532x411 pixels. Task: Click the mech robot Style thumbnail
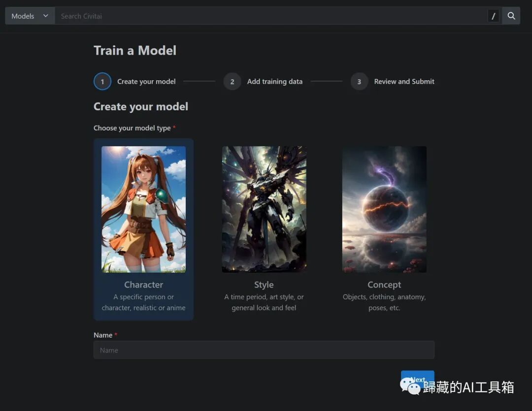pyautogui.click(x=264, y=209)
